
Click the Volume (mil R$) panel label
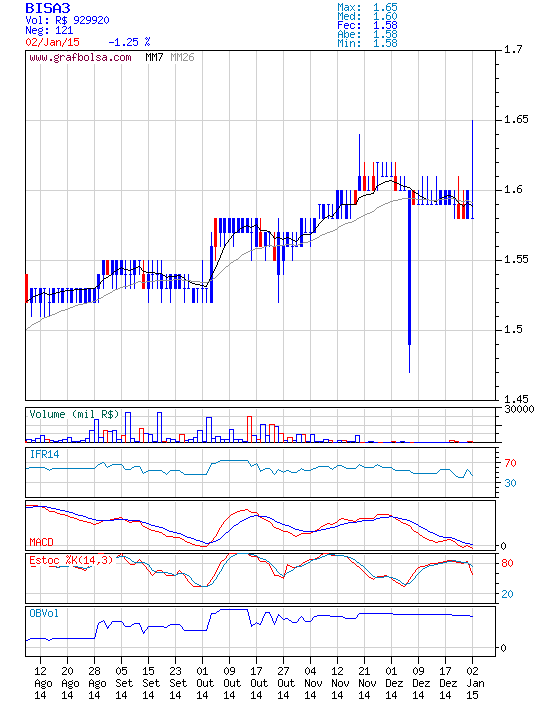tap(74, 414)
